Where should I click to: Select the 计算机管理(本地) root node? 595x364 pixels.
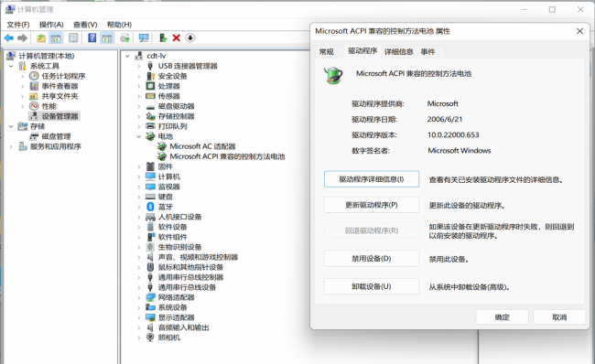[47, 56]
